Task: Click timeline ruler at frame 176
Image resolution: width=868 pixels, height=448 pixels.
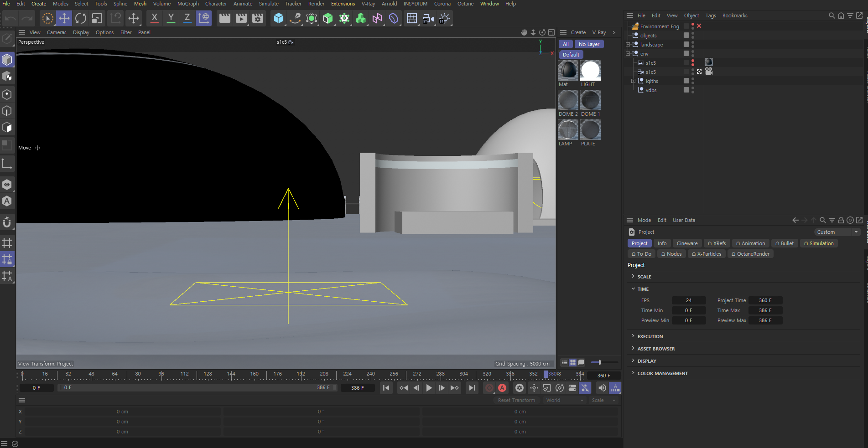Action: pos(277,374)
